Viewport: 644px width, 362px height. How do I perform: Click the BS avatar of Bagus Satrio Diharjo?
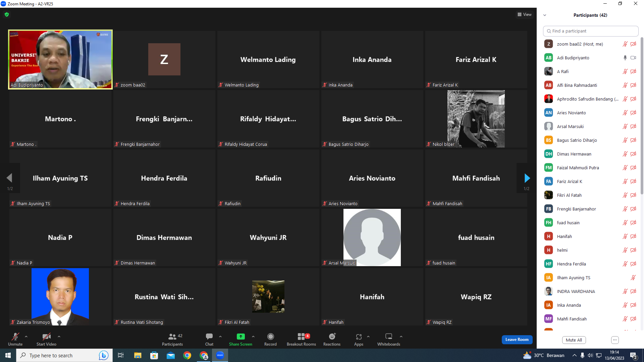[548, 140]
